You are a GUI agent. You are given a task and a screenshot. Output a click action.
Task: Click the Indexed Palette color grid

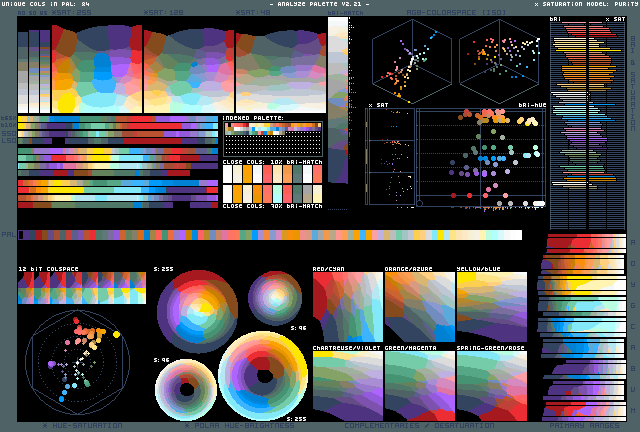pyautogui.click(x=272, y=138)
